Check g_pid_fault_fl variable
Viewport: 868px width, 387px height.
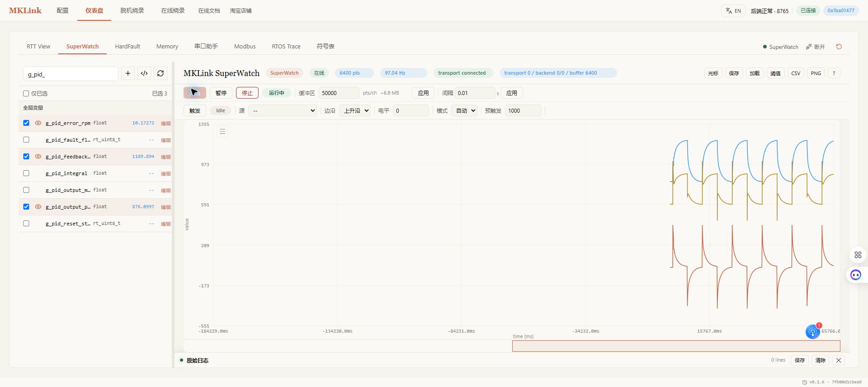pos(26,140)
